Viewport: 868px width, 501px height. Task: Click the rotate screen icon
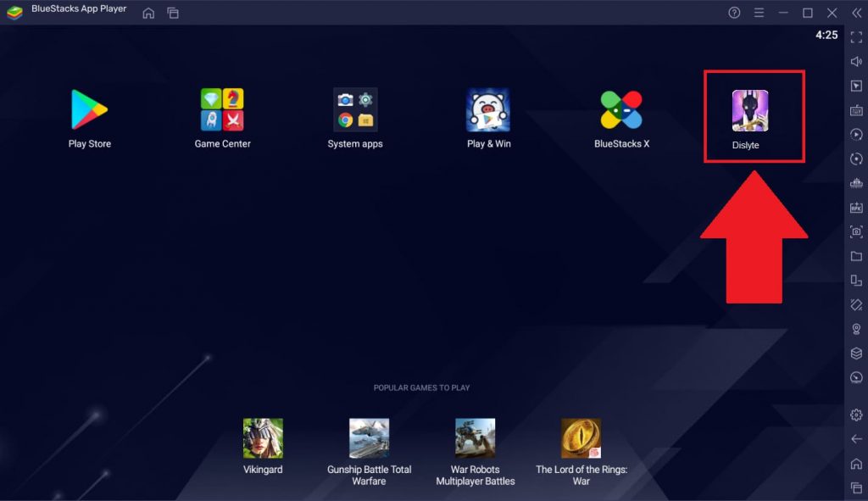[x=856, y=280]
